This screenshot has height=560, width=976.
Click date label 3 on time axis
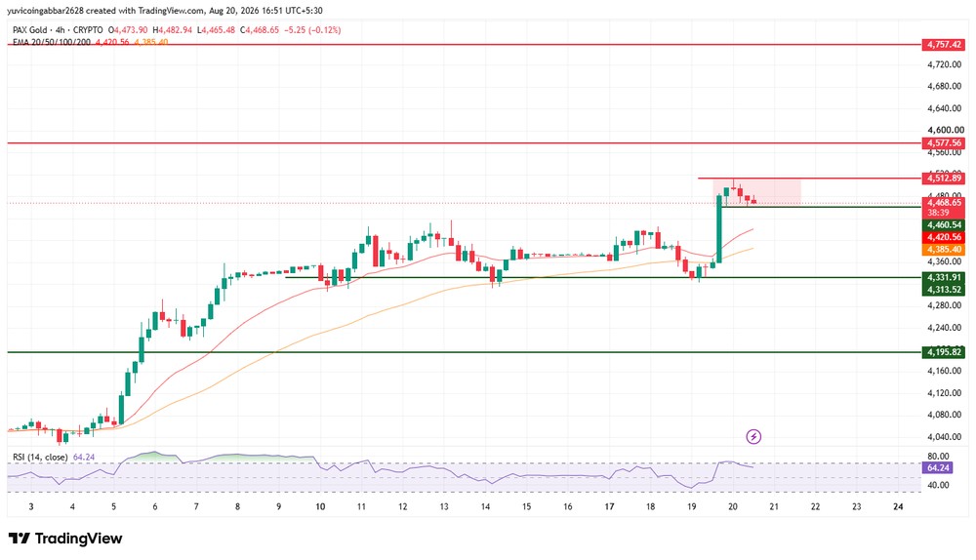pos(31,507)
